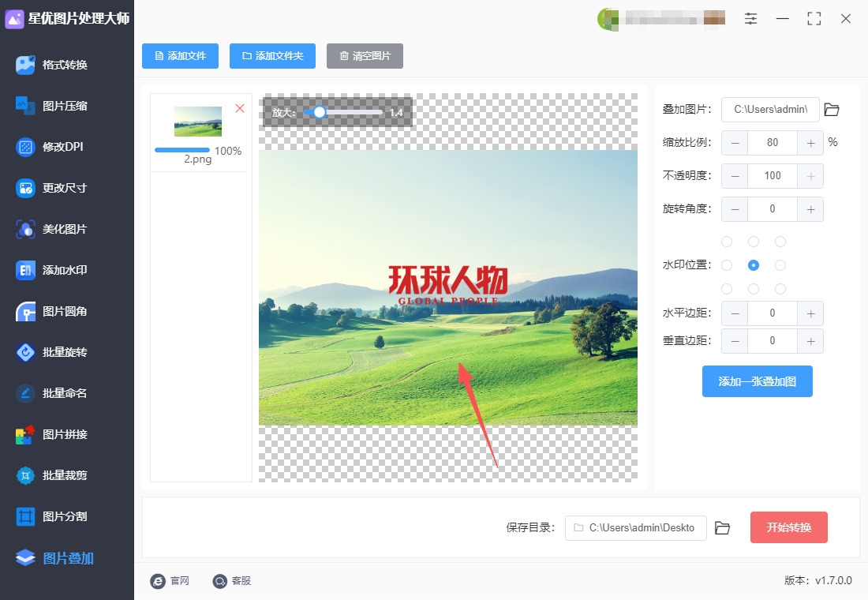Select top-right watermark position
Viewport: 868px width, 600px height.
pyautogui.click(x=780, y=242)
